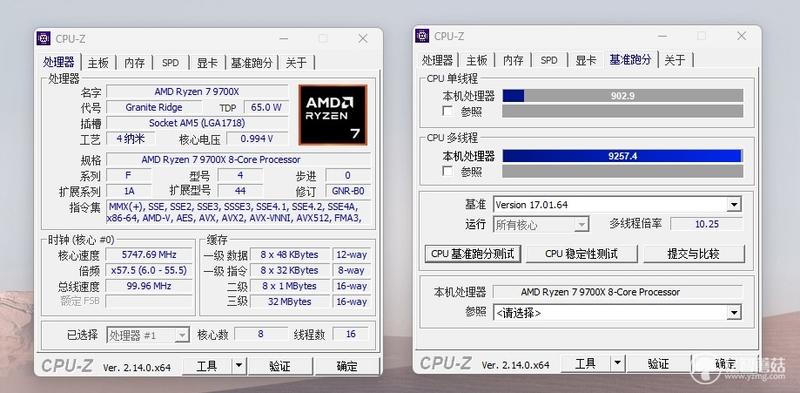Screen dimensions: 800x393
Task: Click the multi-thread score bar 9257.4
Action: [622, 156]
